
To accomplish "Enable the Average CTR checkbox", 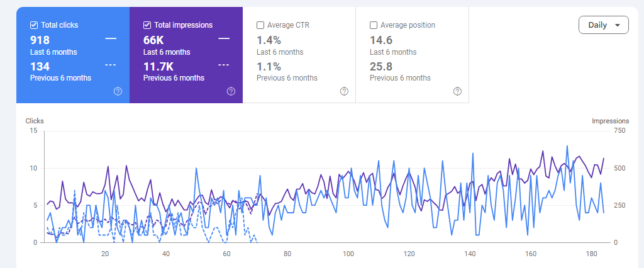I will coord(260,25).
